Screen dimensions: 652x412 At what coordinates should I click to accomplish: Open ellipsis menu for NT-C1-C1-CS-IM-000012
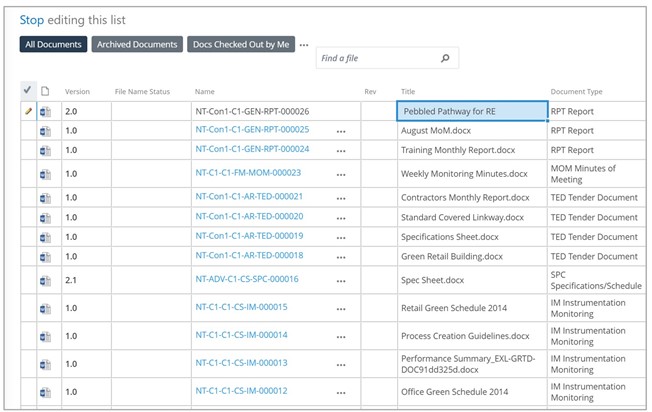click(x=341, y=392)
